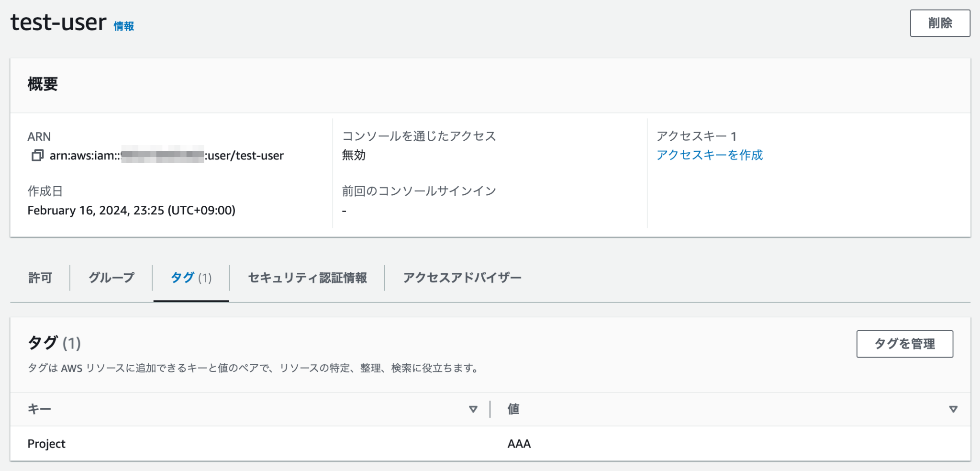The width and height of the screenshot is (980, 471).
Task: Open the セキュリティ認証情報 tab
Action: tap(307, 278)
